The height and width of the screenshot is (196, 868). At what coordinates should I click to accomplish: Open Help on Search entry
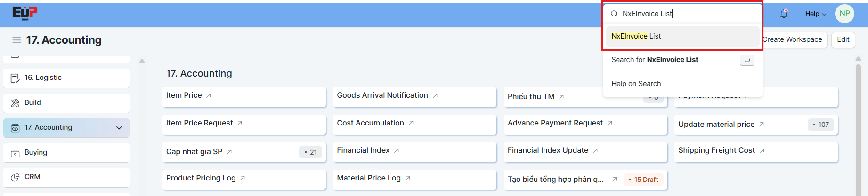tap(636, 84)
